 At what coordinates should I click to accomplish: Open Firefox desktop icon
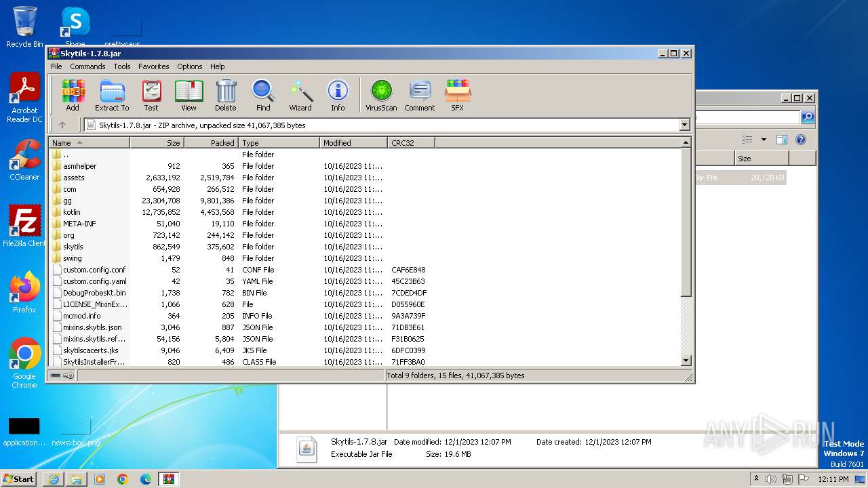coord(24,292)
